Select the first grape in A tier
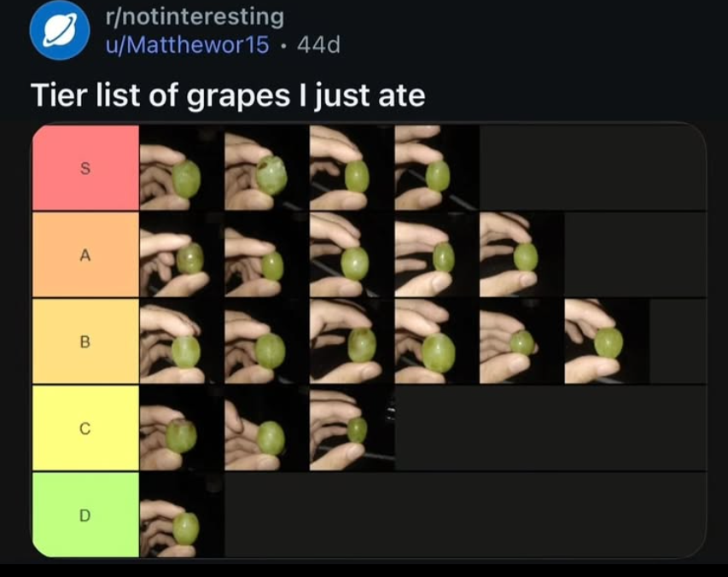728x577 pixels. click(181, 254)
